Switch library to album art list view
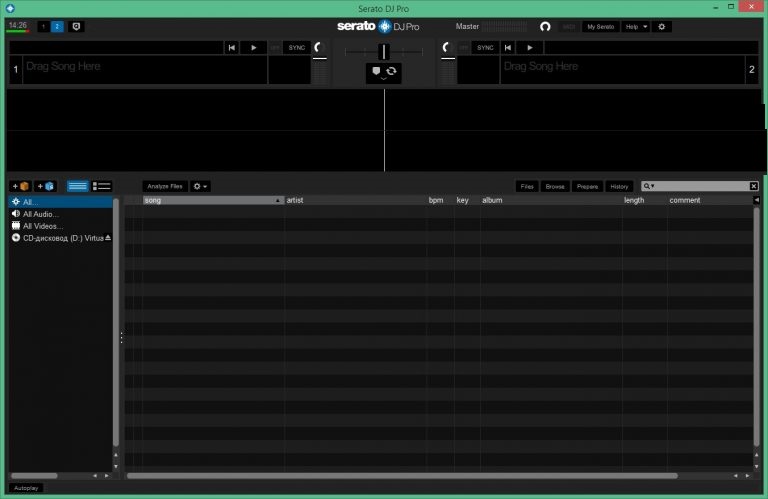 pos(101,186)
